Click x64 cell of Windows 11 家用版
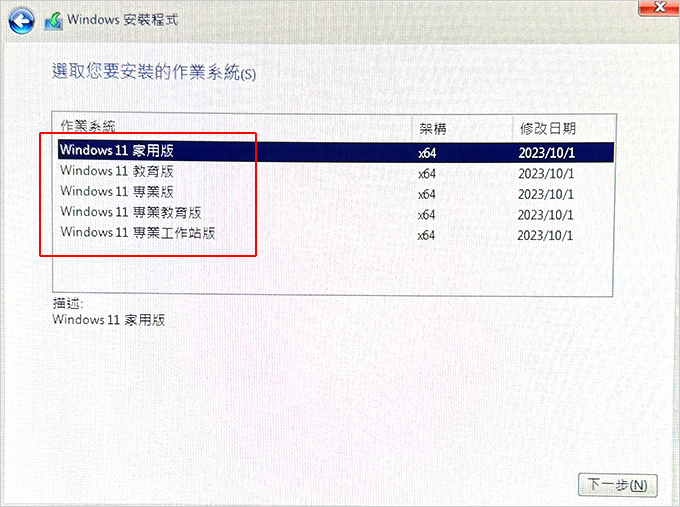 (427, 153)
